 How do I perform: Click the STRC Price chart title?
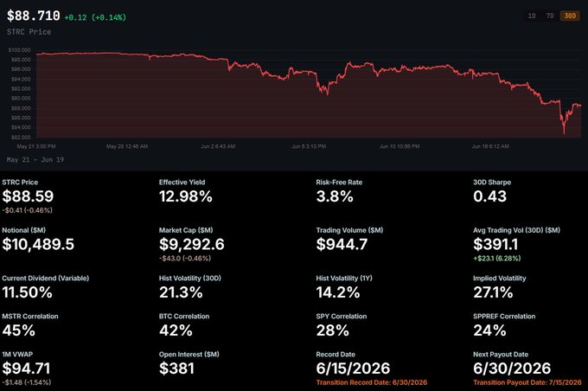(x=29, y=32)
